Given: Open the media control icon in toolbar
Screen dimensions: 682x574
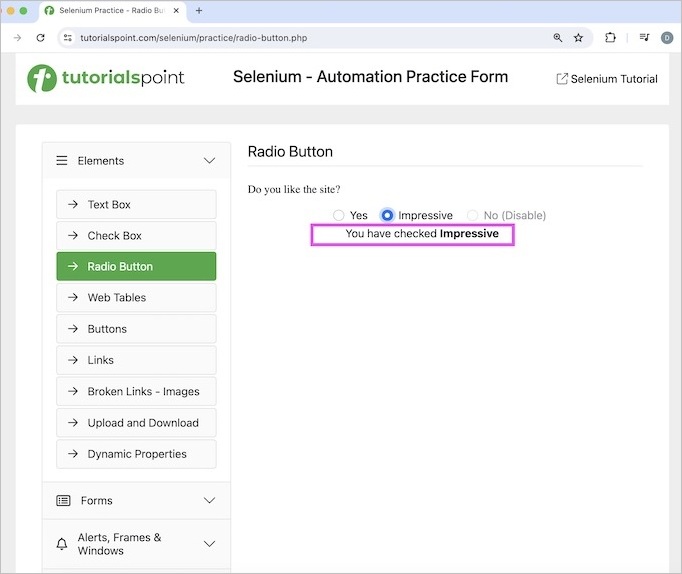Looking at the screenshot, I should click(644, 38).
